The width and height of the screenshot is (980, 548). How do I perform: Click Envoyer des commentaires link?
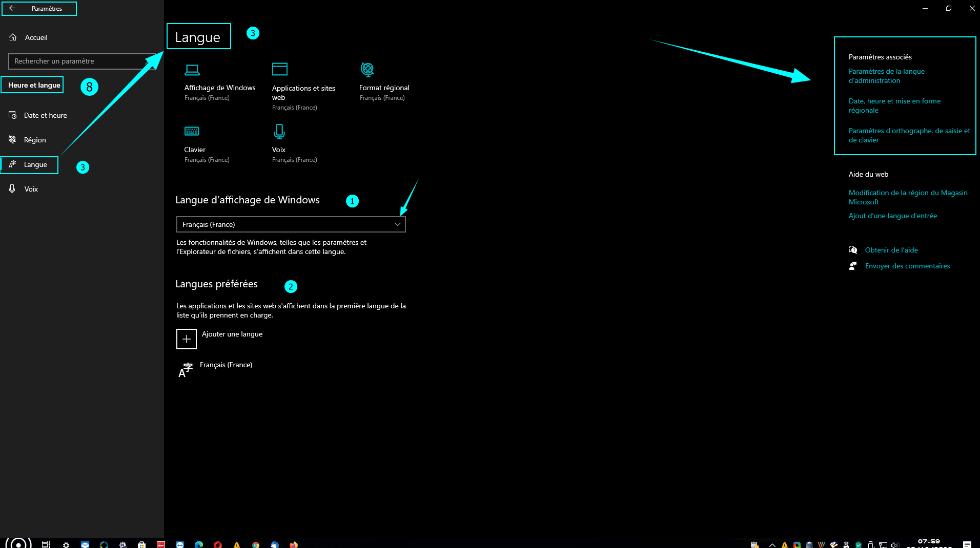click(907, 266)
